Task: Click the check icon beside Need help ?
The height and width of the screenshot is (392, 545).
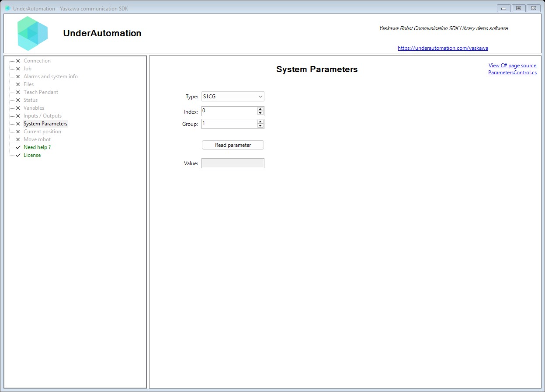Action: pyautogui.click(x=18, y=147)
